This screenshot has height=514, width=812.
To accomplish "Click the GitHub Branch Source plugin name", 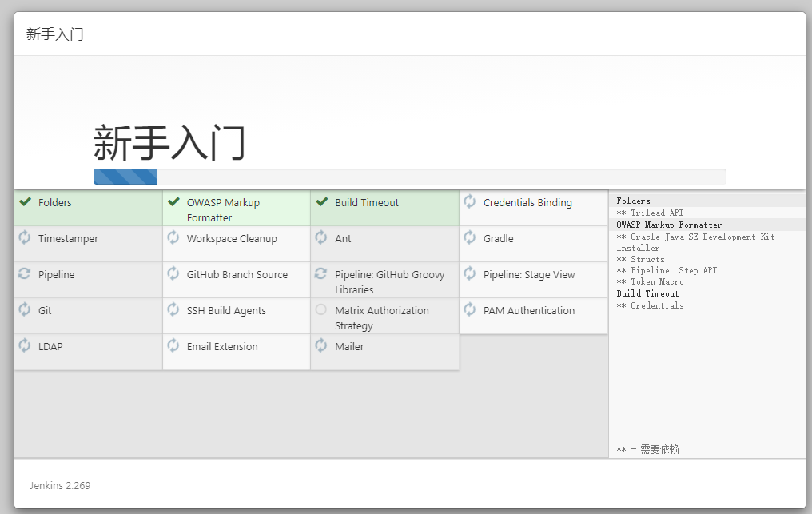I will tap(237, 275).
